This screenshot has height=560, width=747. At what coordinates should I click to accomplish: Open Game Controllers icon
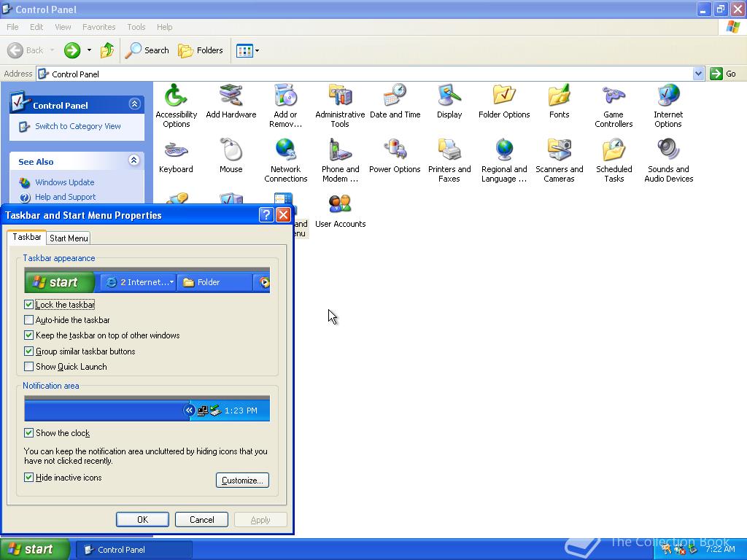(614, 106)
